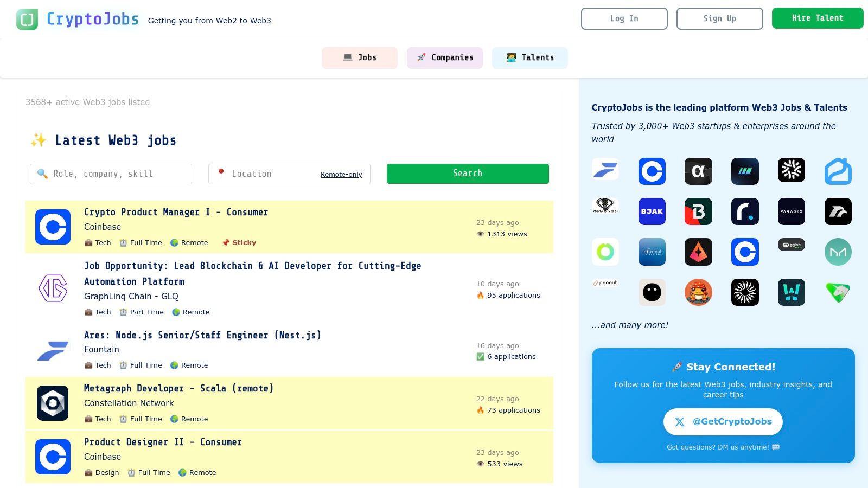Screen dimensions: 868x488
Task: Open the Talents tab
Action: [529, 57]
